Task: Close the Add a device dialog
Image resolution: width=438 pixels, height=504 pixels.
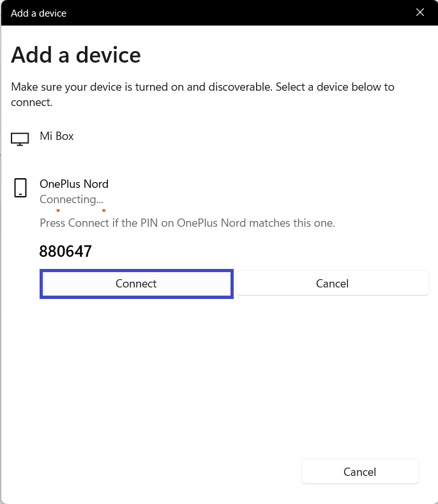Action: [419, 12]
